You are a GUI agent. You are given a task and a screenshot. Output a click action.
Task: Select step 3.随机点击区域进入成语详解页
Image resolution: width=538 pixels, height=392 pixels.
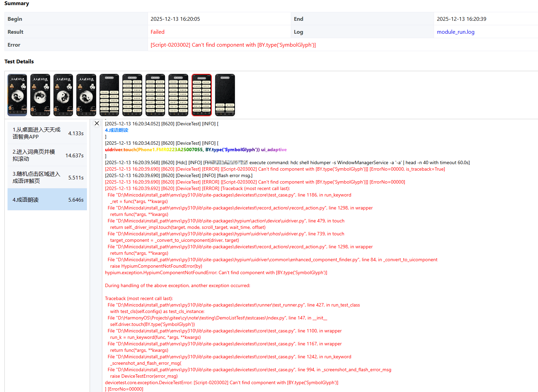[x=47, y=177]
